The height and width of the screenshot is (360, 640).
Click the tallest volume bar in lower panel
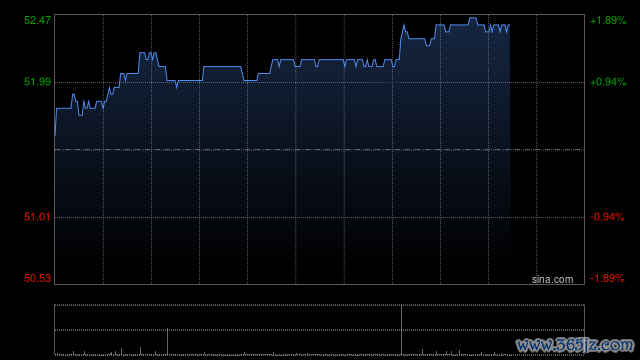click(x=401, y=330)
